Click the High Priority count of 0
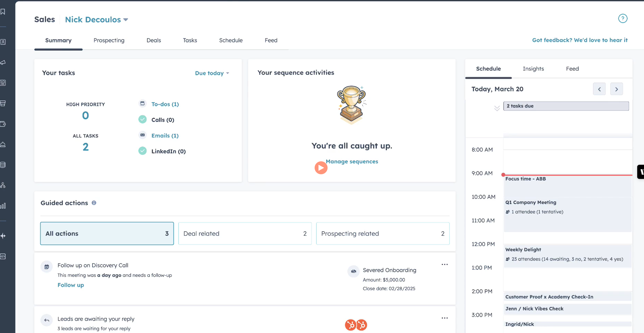The image size is (644, 333). [x=86, y=116]
